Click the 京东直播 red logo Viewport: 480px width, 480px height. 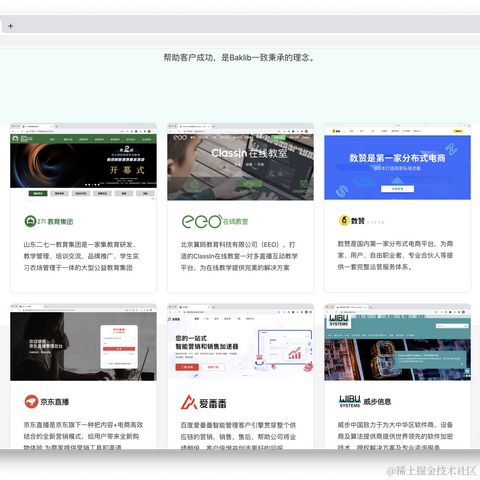(31, 402)
